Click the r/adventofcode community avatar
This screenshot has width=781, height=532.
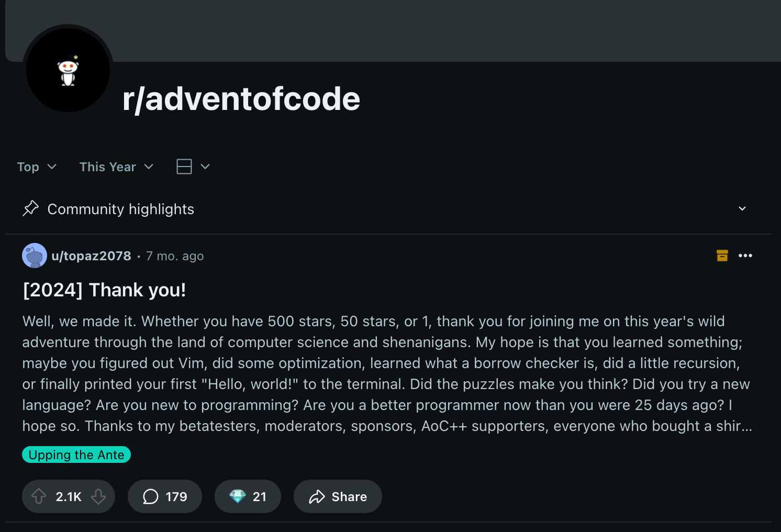[x=68, y=70]
